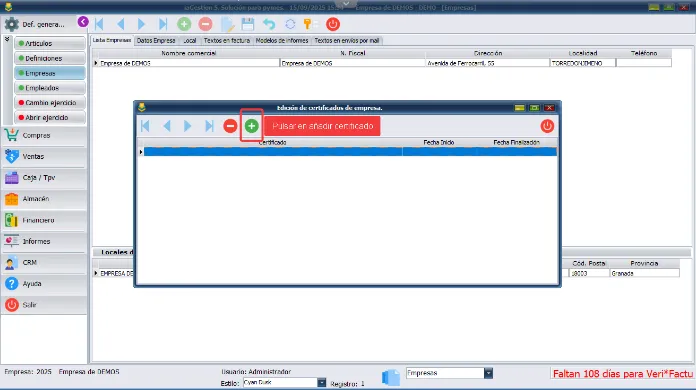
Task: Switch to Datos Empresa tab
Action: tap(156, 40)
